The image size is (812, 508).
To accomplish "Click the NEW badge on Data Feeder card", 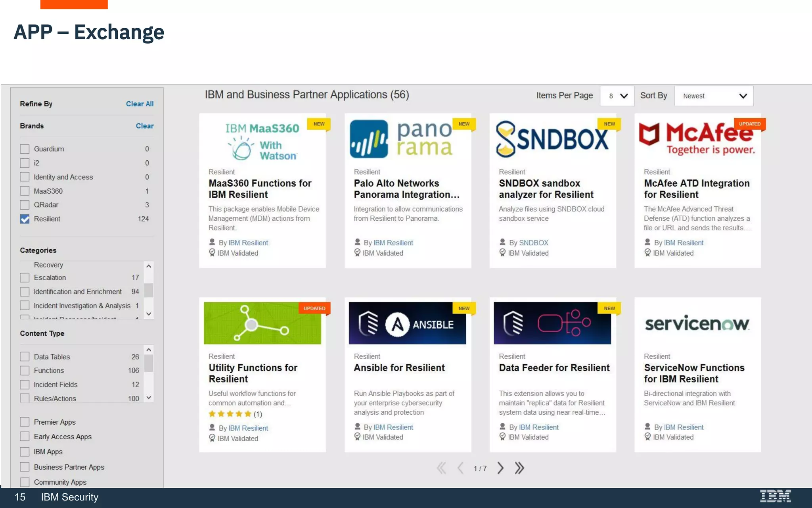I will 609,308.
